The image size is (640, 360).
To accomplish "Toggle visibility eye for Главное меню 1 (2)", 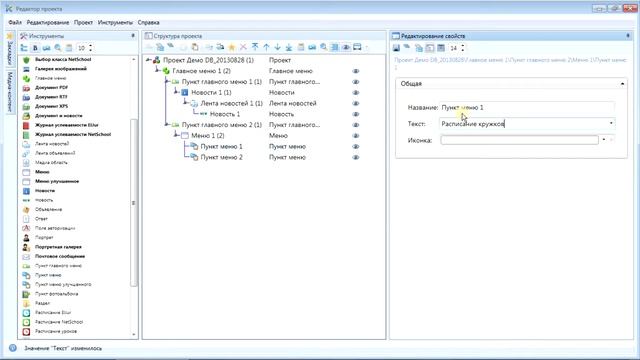I will (x=356, y=71).
